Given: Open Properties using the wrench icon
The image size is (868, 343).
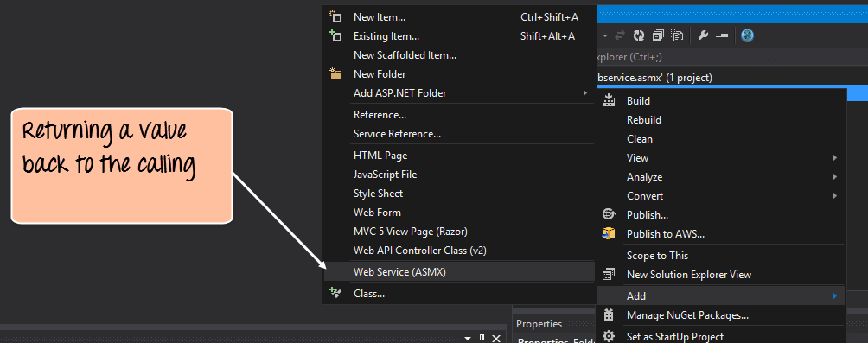Looking at the screenshot, I should [x=703, y=35].
